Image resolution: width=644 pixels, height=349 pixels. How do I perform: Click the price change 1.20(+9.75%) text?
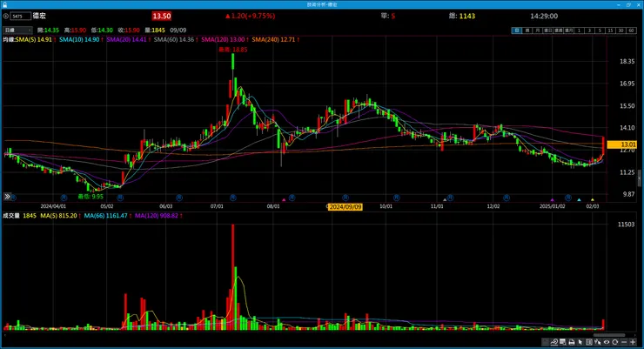click(x=250, y=16)
